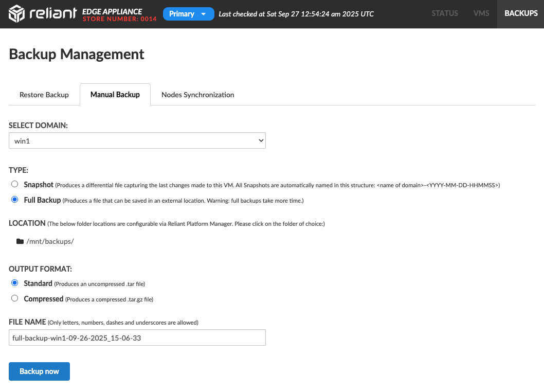Click the STORE NUMBER: 0014 text
This screenshot has height=392, width=544.
pyautogui.click(x=119, y=19)
